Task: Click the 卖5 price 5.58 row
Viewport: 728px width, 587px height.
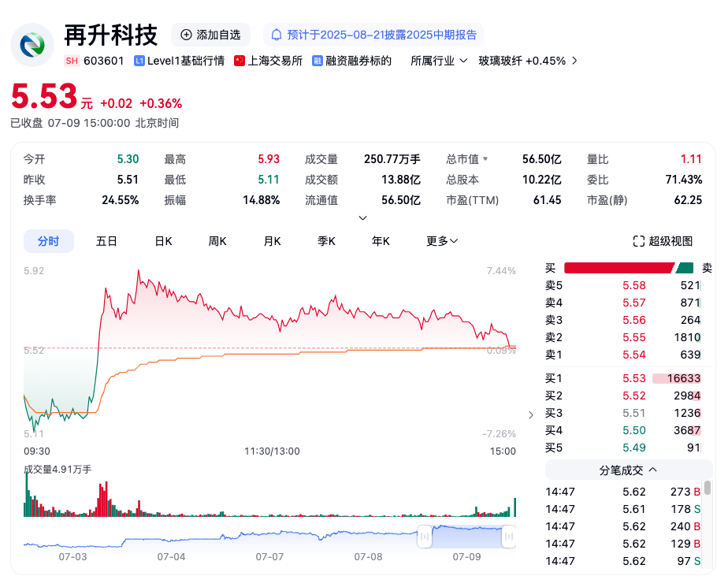Action: (x=623, y=285)
